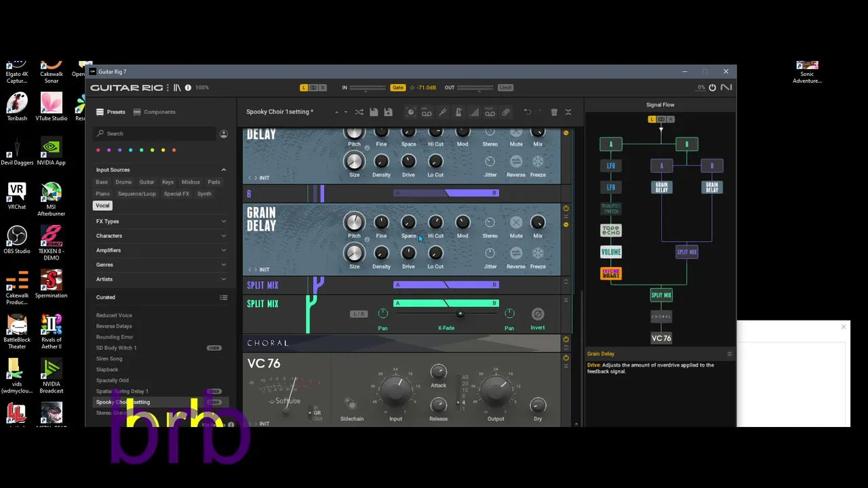Switch to the Presets tab
The image size is (868, 488).
[111, 112]
